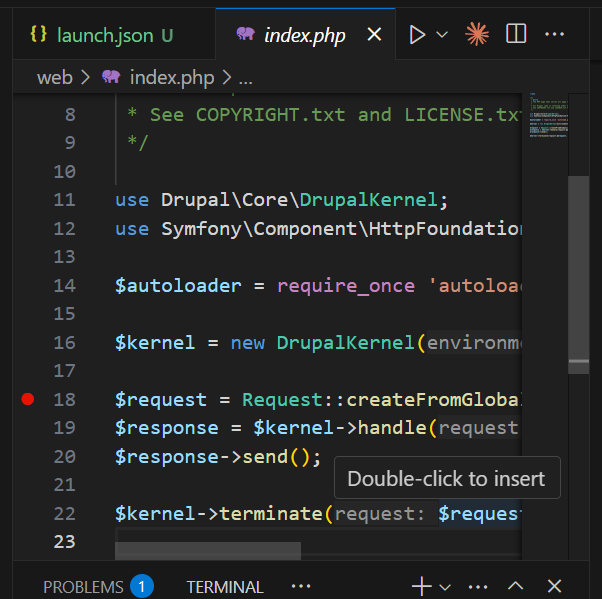Screen dimensions: 602x599
Task: Open the breadcrumb ellipsis symbol list
Action: coord(246,80)
